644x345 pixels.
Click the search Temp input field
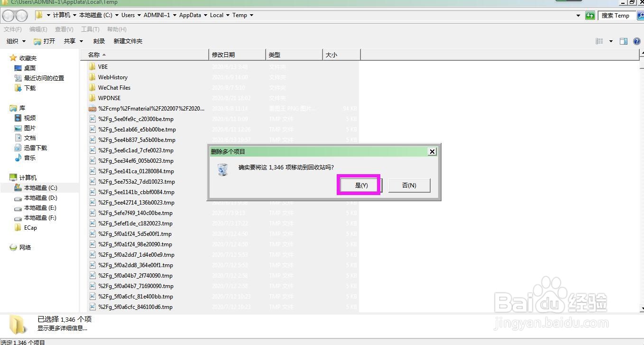616,16
